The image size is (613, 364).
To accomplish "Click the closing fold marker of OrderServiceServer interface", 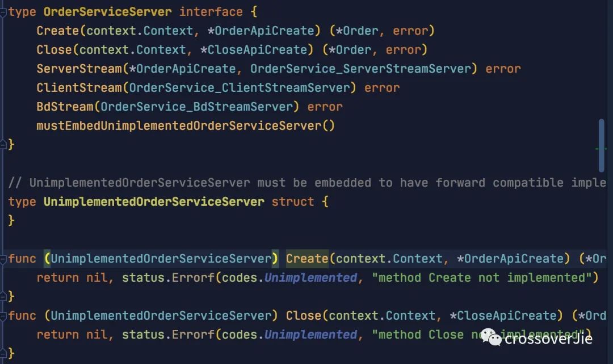I will point(3,145).
